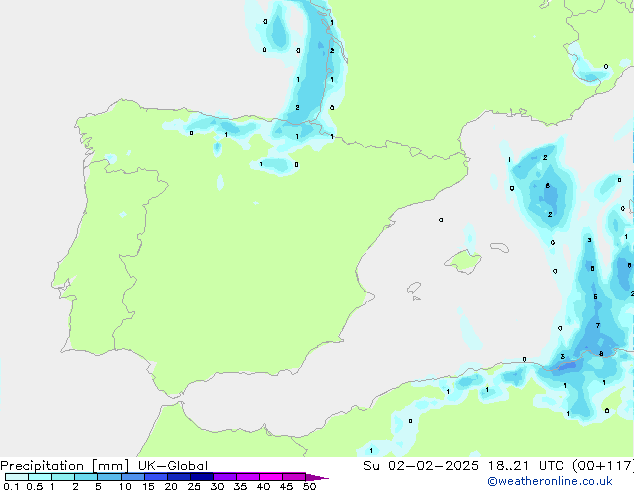
Task: Click the '30' legend scale label
Action: point(217,486)
